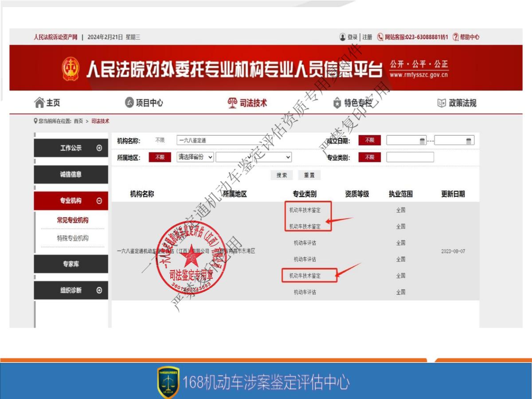The image size is (532, 399).
Task: Toggle 不限 next to 专业类别
Action: pyautogui.click(x=369, y=157)
